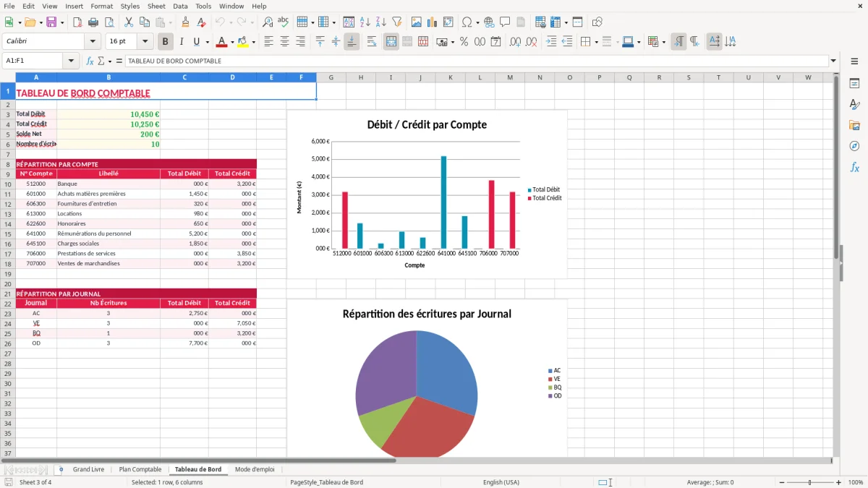Open Find and Replace
868x488 pixels.
point(268,22)
